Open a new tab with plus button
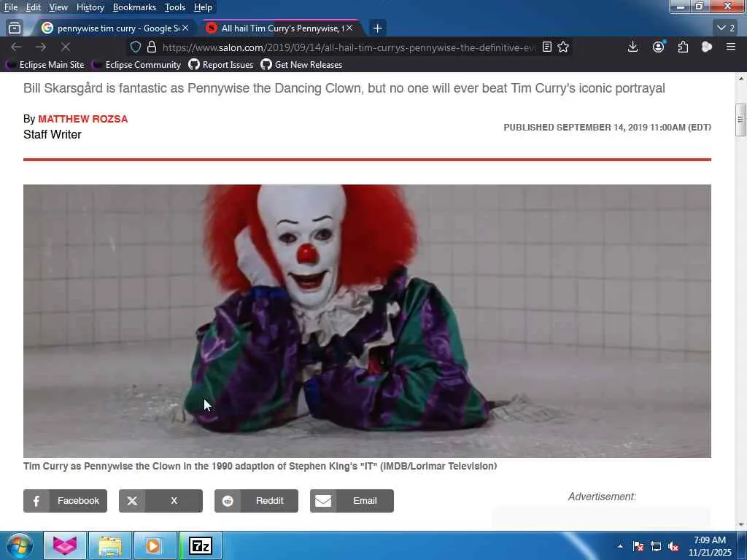 [377, 28]
